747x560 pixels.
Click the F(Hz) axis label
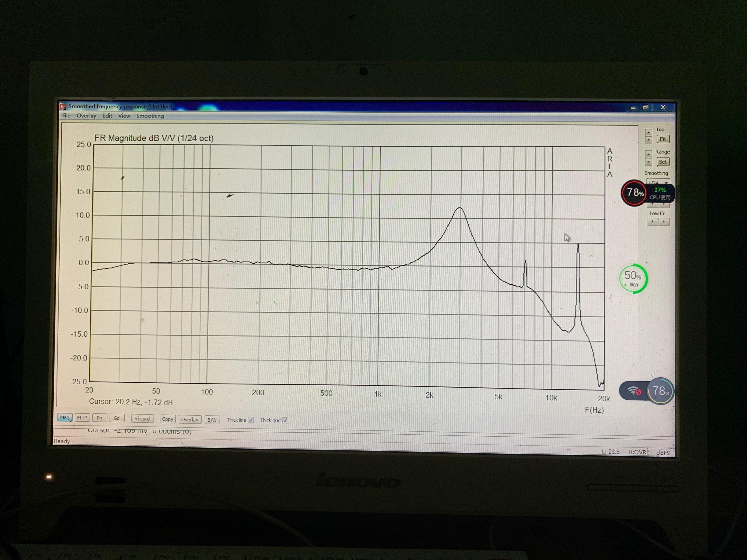(x=594, y=410)
